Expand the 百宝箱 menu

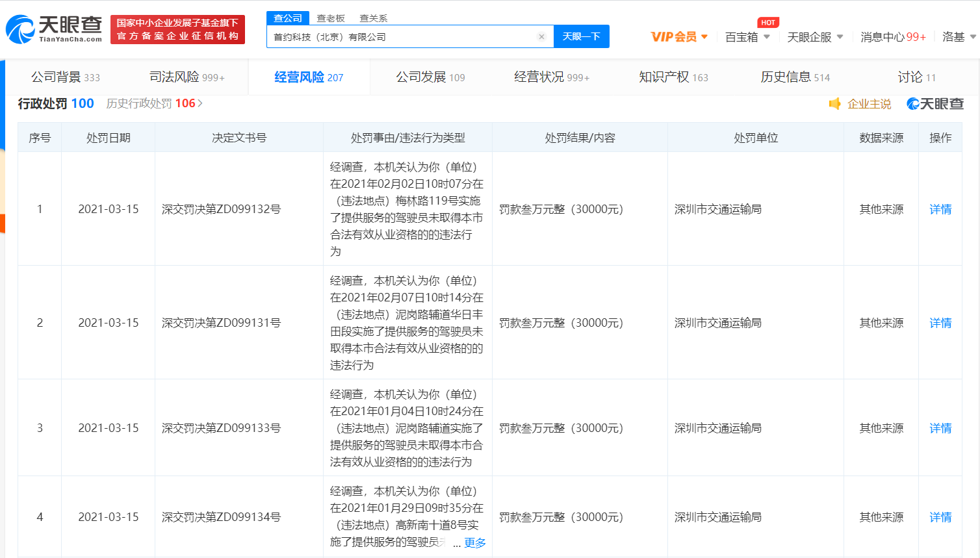point(747,37)
